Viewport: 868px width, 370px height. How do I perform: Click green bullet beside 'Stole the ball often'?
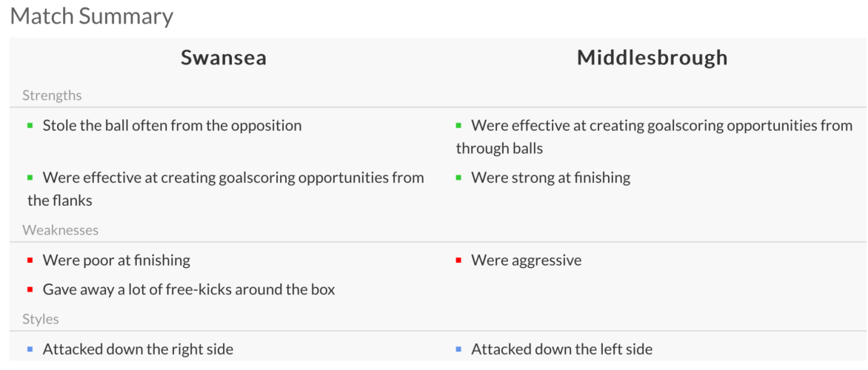point(30,126)
